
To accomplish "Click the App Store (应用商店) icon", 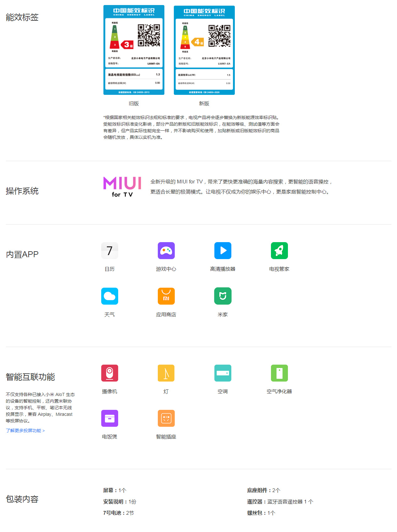I will (x=166, y=296).
